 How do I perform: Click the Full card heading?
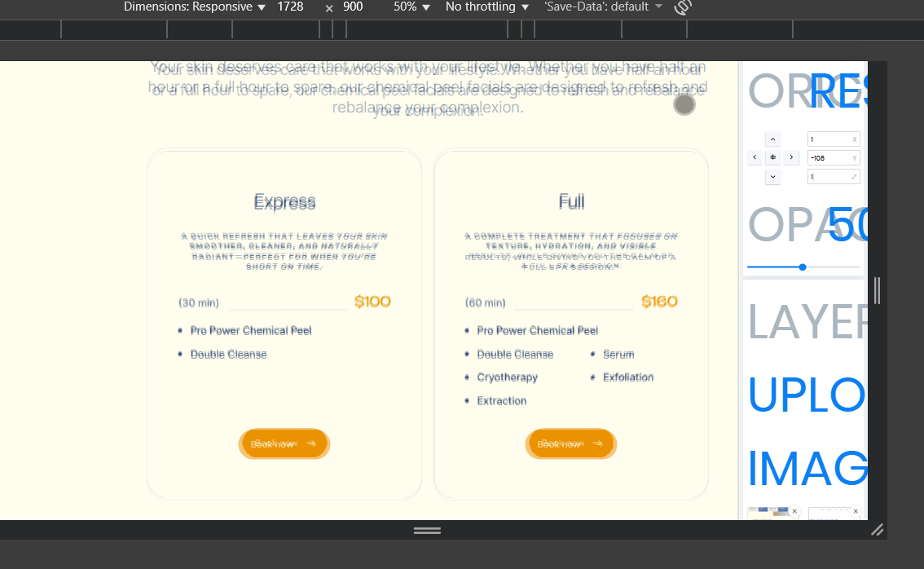pyautogui.click(x=572, y=201)
